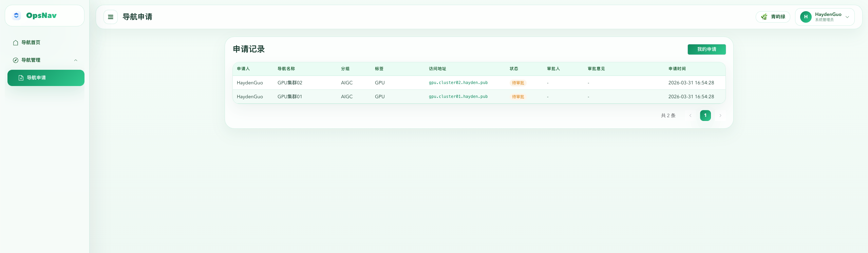Screen dimensions: 868x253
Task: Click the 申请时间 column header
Action: click(677, 69)
